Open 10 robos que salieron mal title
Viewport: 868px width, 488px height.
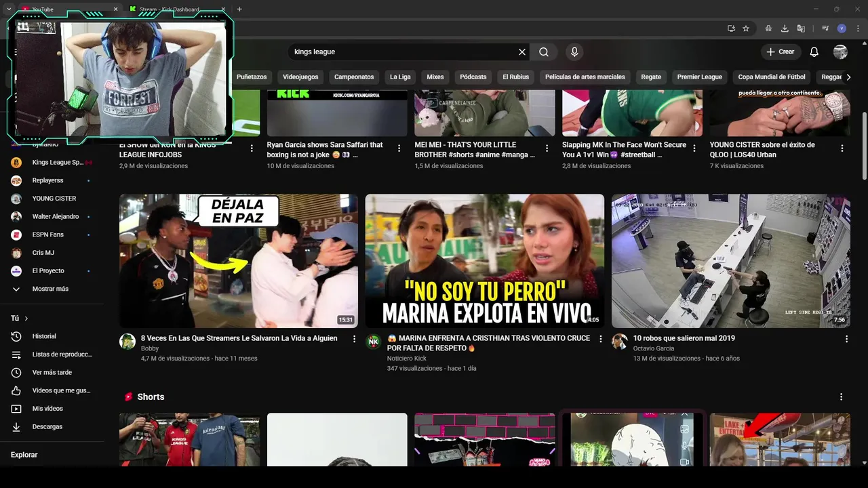coord(684,338)
